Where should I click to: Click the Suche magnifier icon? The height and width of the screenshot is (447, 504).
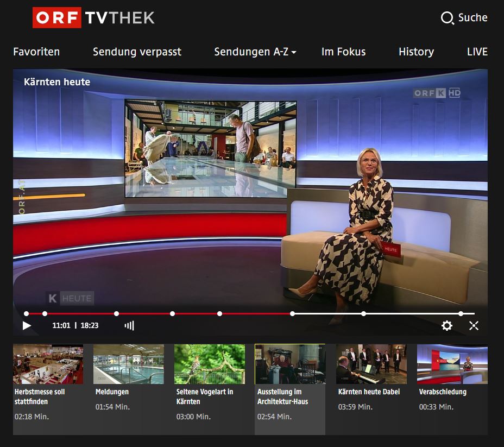pyautogui.click(x=447, y=18)
